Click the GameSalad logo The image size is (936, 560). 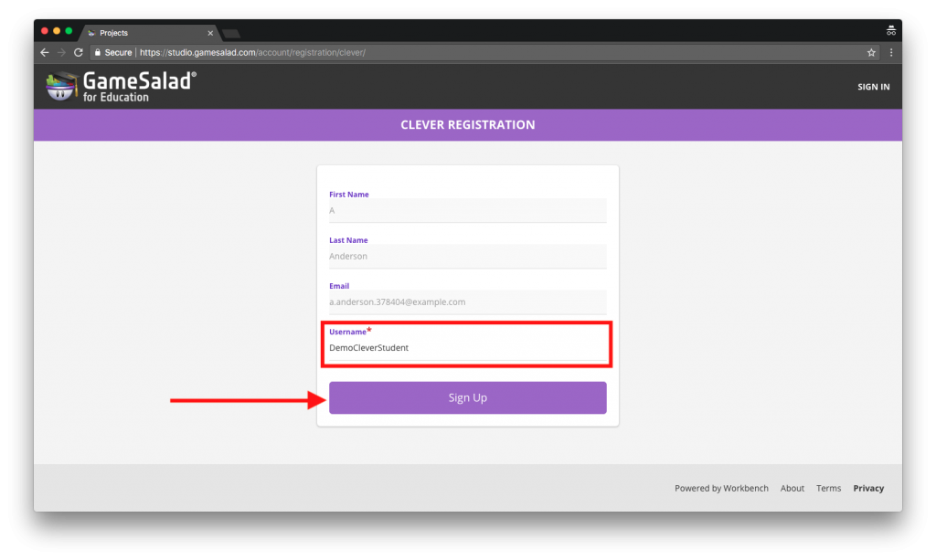pos(122,87)
